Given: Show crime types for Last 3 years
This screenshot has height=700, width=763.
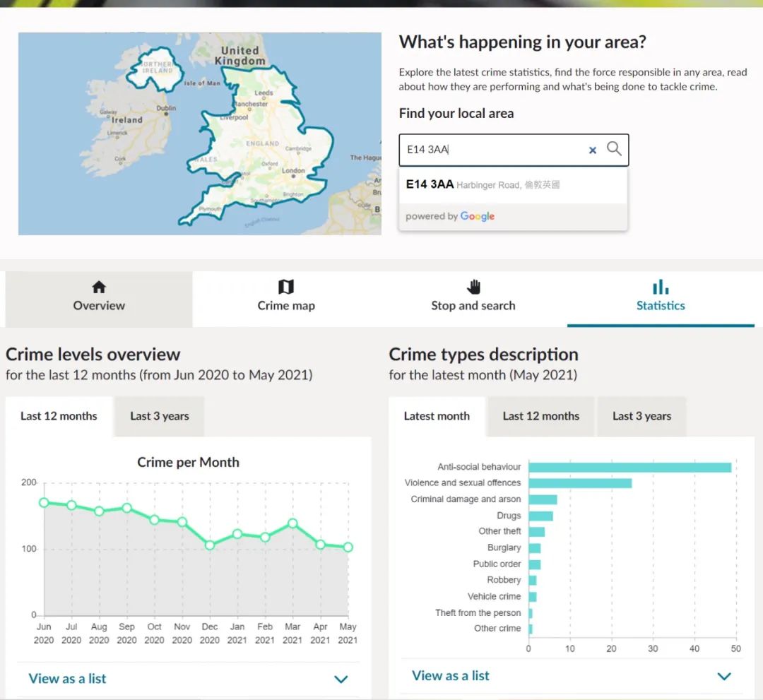Looking at the screenshot, I should pos(641,416).
